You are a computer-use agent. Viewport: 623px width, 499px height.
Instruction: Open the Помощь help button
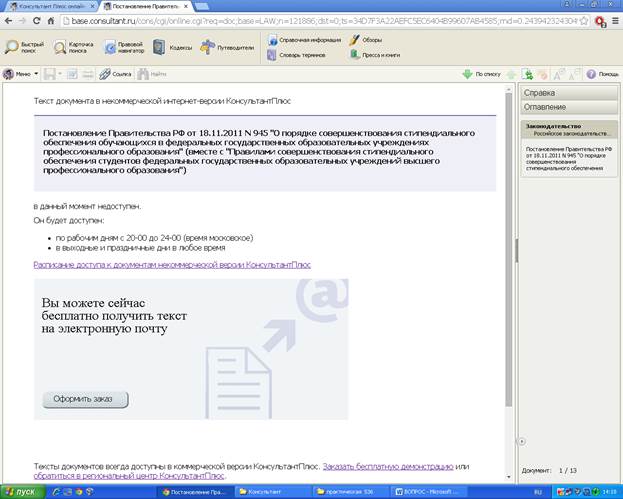pyautogui.click(x=603, y=74)
